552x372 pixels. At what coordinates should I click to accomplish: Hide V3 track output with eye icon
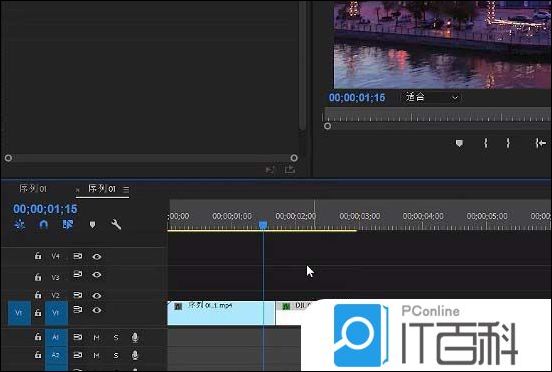click(97, 275)
